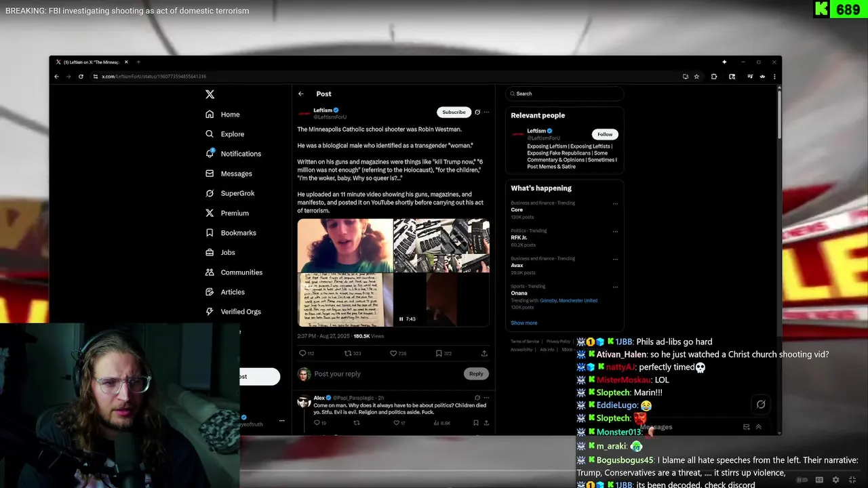
Task: Click your avatar beside Post your reply
Action: [304, 374]
